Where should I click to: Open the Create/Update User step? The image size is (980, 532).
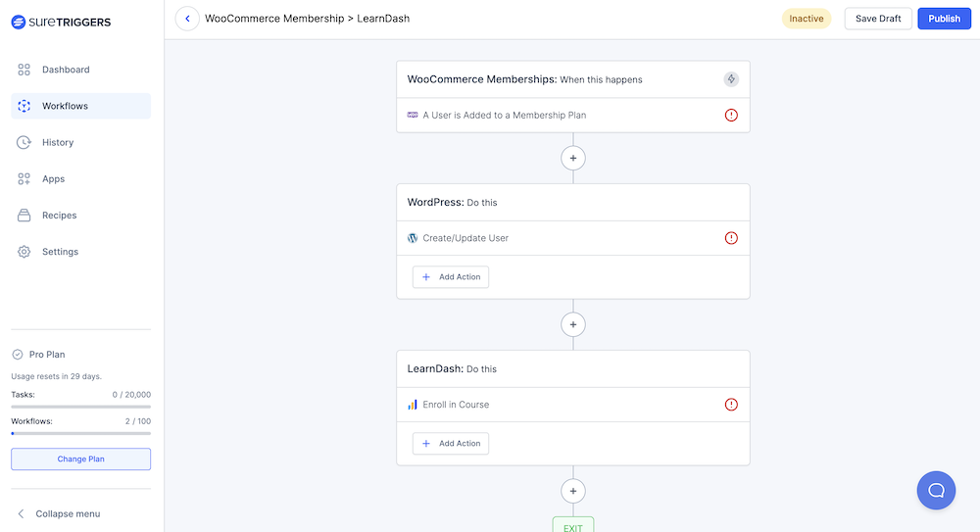point(573,238)
